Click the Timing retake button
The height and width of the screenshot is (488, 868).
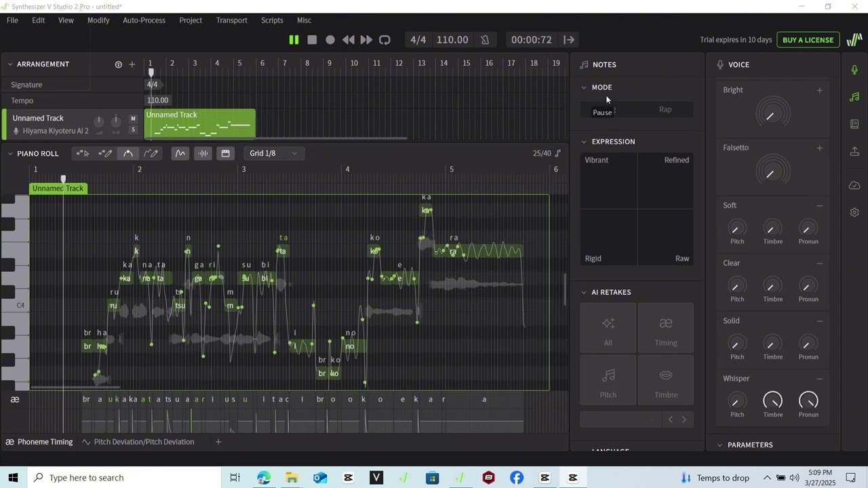click(666, 329)
